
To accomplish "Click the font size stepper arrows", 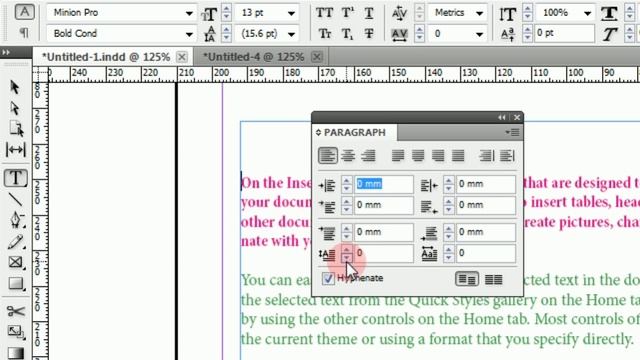I will click(227, 13).
